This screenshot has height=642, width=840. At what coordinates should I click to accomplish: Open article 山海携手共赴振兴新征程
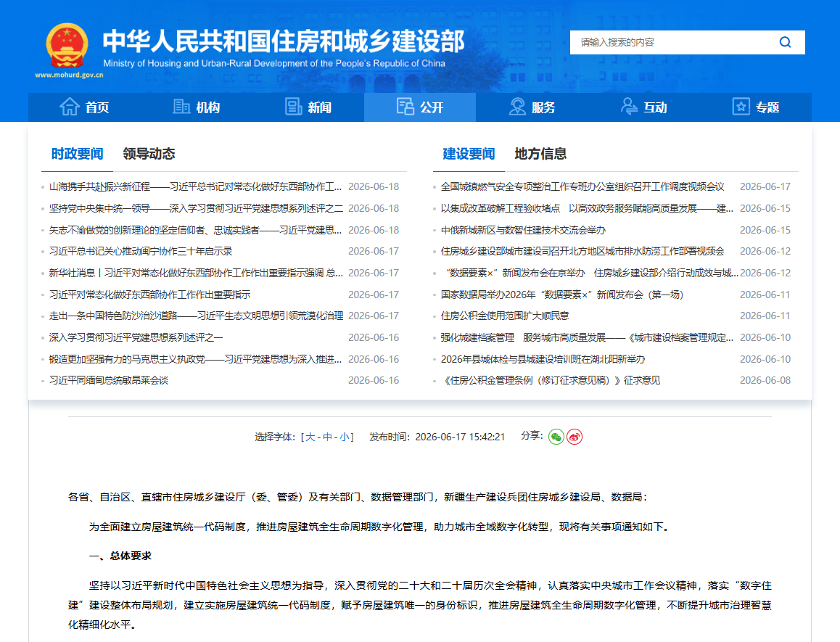click(x=195, y=186)
